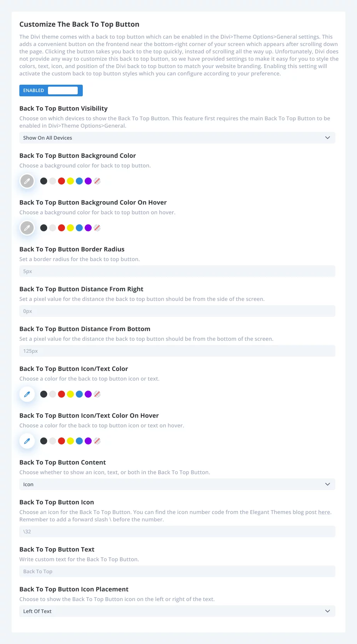
Task: Pick the red swatch for Background Color
Action: [61, 181]
